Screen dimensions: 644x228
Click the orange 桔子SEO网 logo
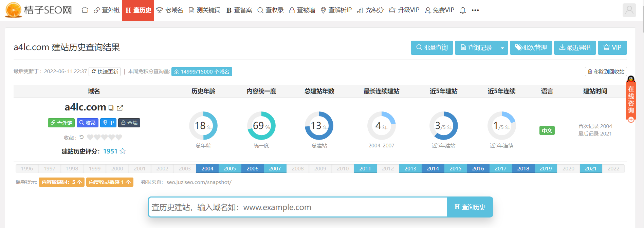38,10
